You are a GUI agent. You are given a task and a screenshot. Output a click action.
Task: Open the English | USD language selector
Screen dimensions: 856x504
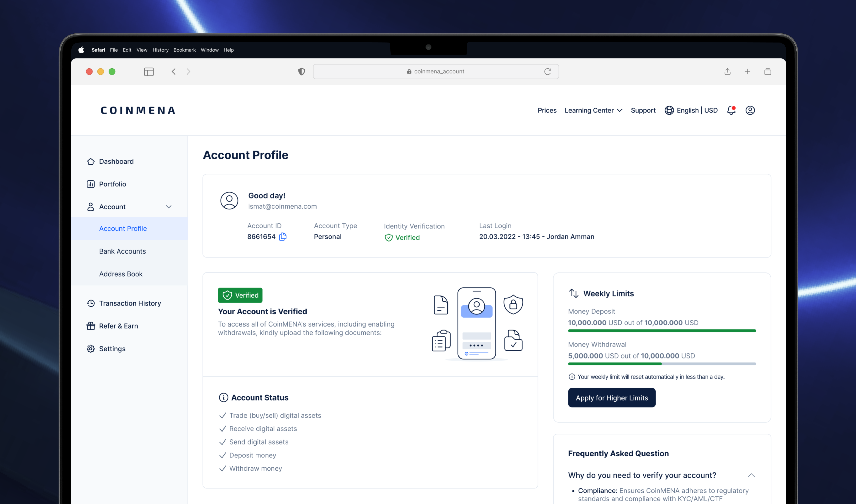click(691, 110)
